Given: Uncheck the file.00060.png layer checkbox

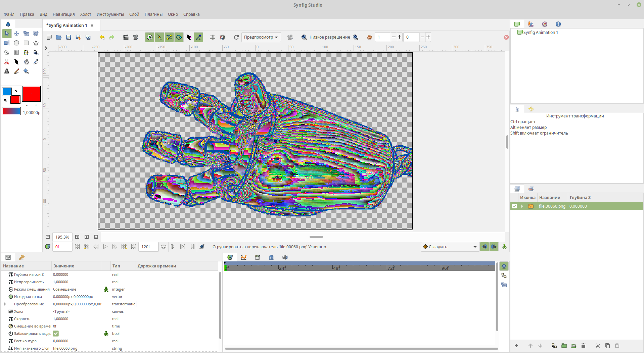Looking at the screenshot, I should click(515, 206).
